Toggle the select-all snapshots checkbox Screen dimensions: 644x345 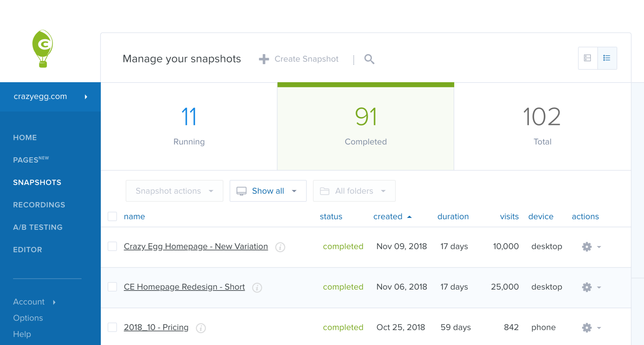(x=112, y=216)
